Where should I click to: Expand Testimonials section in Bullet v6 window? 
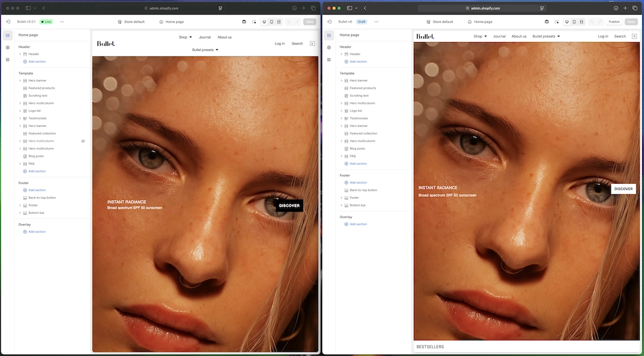[x=341, y=118]
